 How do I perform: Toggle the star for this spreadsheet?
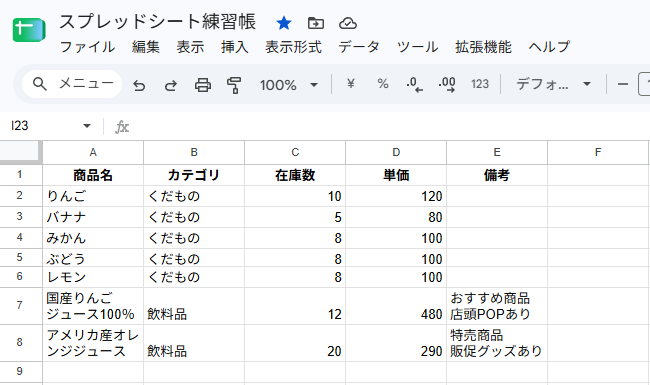point(284,23)
